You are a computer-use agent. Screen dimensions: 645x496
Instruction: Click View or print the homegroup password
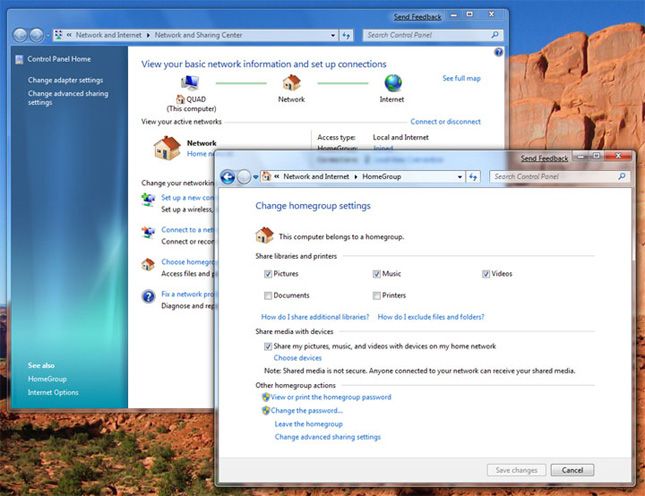point(331,397)
